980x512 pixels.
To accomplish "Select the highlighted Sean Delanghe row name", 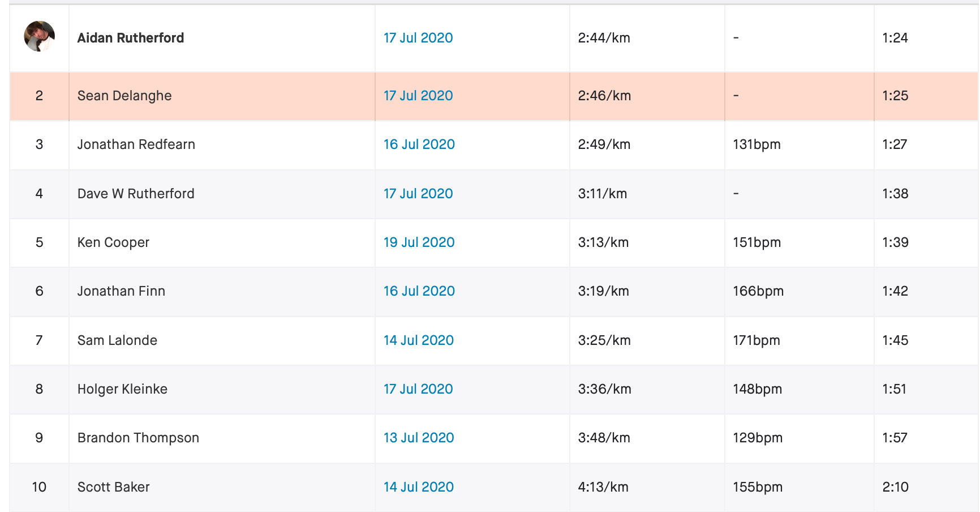I will click(124, 96).
